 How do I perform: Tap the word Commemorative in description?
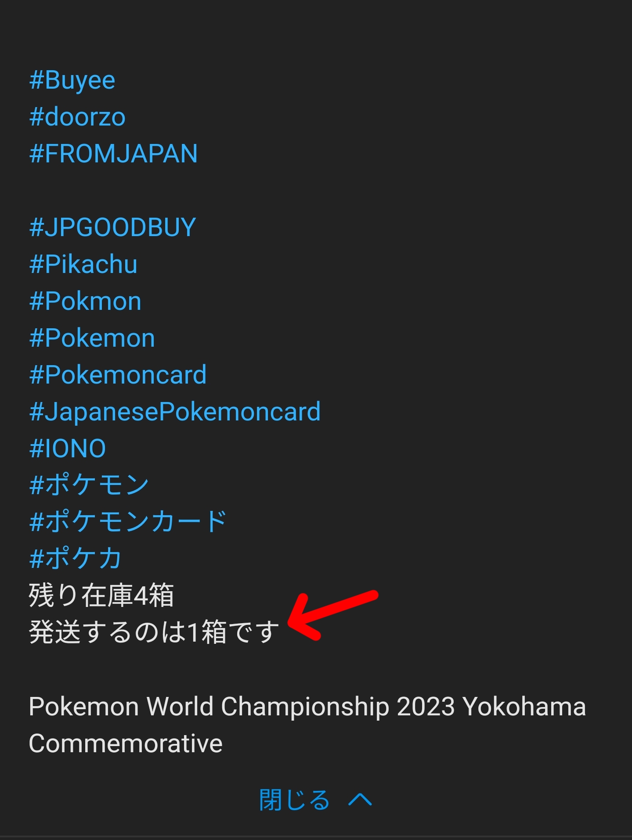click(126, 744)
